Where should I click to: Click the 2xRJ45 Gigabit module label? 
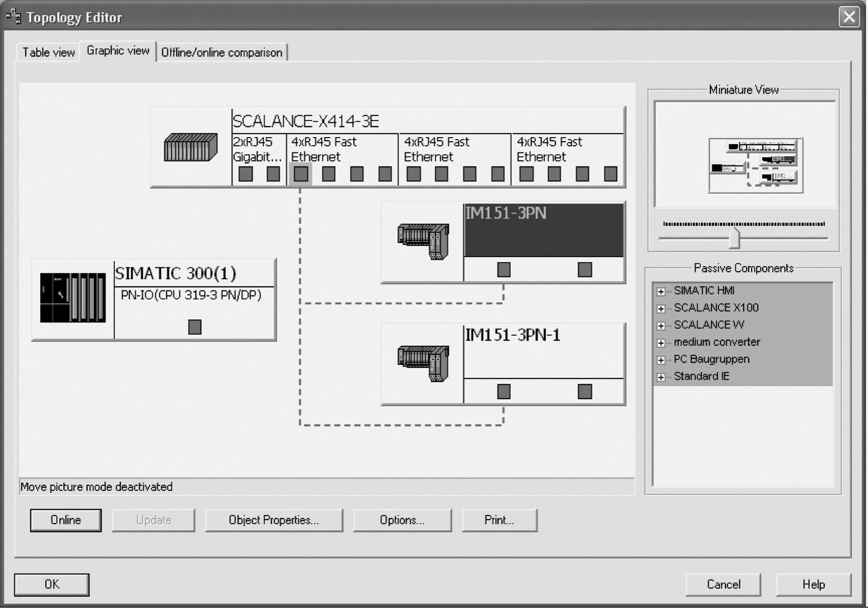[257, 149]
